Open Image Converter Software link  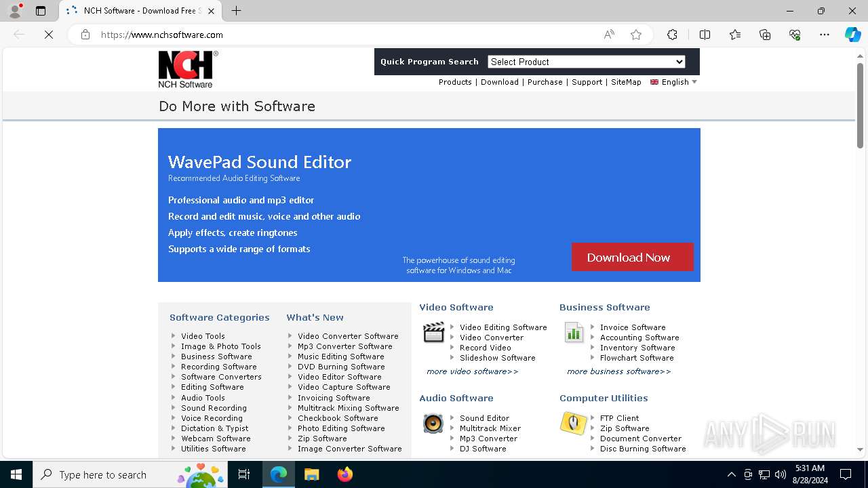[x=350, y=449]
